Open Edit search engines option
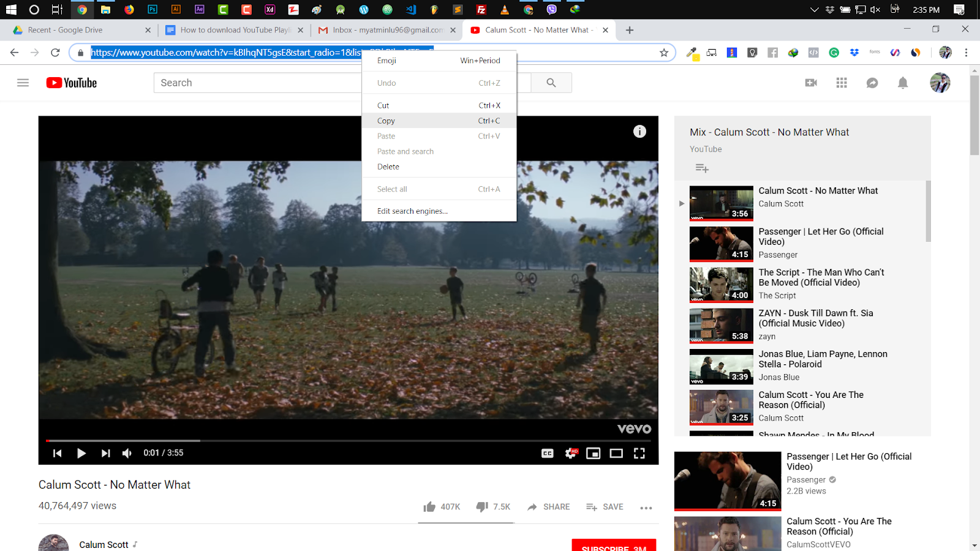Image resolution: width=980 pixels, height=551 pixels. click(439, 211)
